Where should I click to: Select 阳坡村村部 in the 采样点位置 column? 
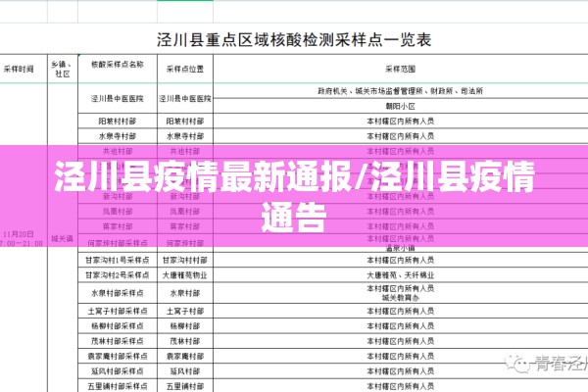click(x=185, y=122)
